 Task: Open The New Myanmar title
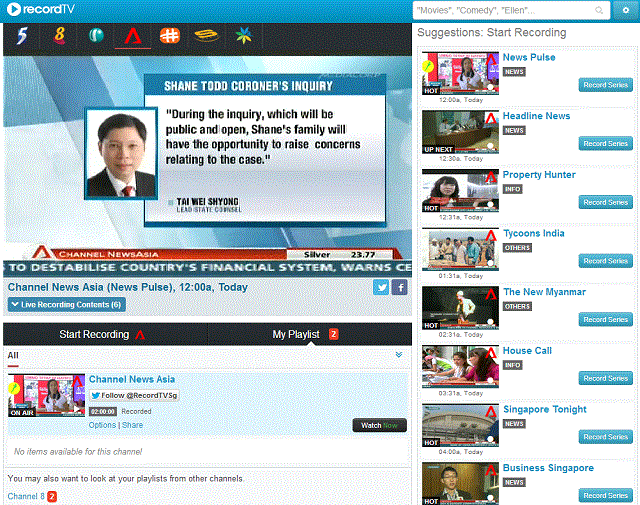544,292
